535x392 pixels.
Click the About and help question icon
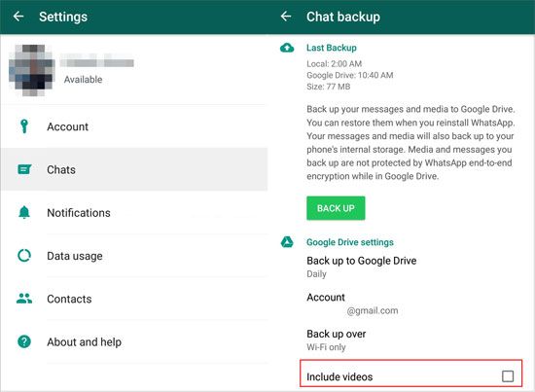(24, 341)
